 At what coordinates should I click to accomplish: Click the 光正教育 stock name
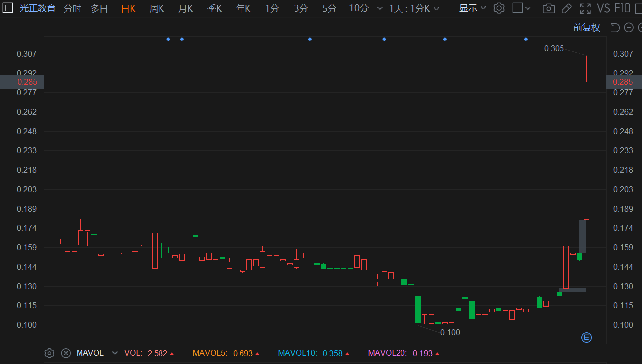point(38,8)
